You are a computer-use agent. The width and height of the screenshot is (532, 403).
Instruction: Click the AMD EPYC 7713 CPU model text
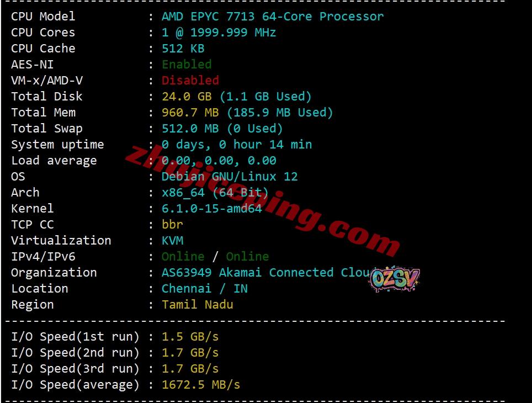(x=273, y=17)
